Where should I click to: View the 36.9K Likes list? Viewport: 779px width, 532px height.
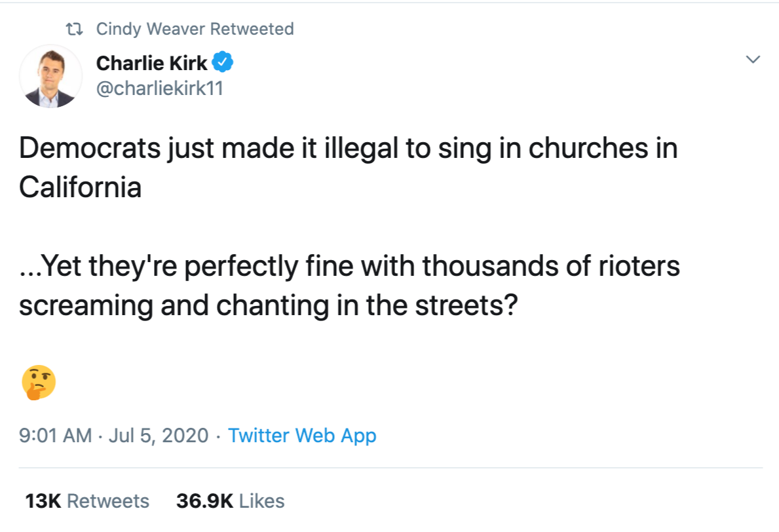pyautogui.click(x=230, y=501)
